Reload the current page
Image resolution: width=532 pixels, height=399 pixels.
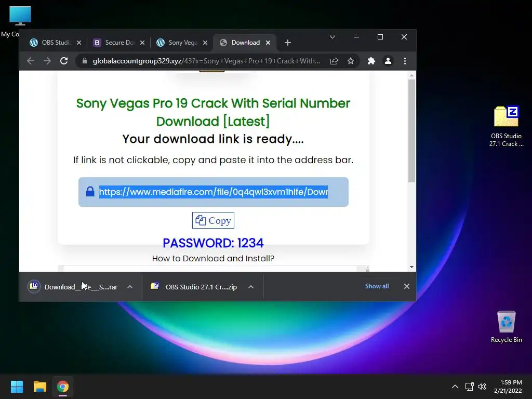(64, 61)
